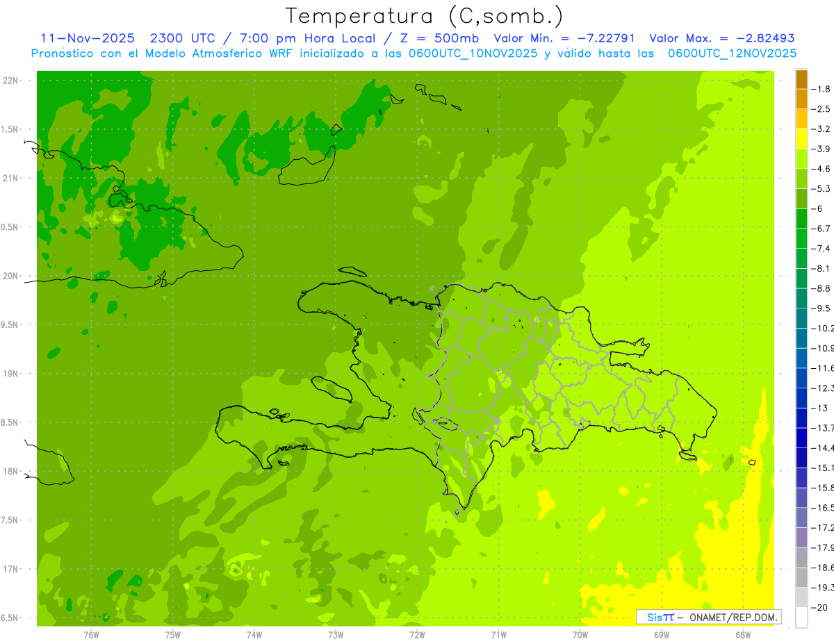
Task: Click the '73W' longitude axis label
Action: click(336, 635)
